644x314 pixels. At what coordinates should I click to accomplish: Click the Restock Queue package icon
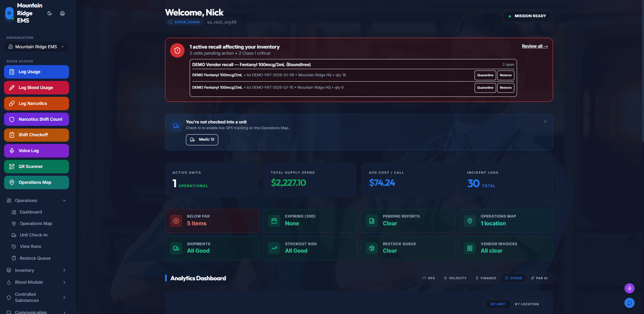[x=372, y=248]
